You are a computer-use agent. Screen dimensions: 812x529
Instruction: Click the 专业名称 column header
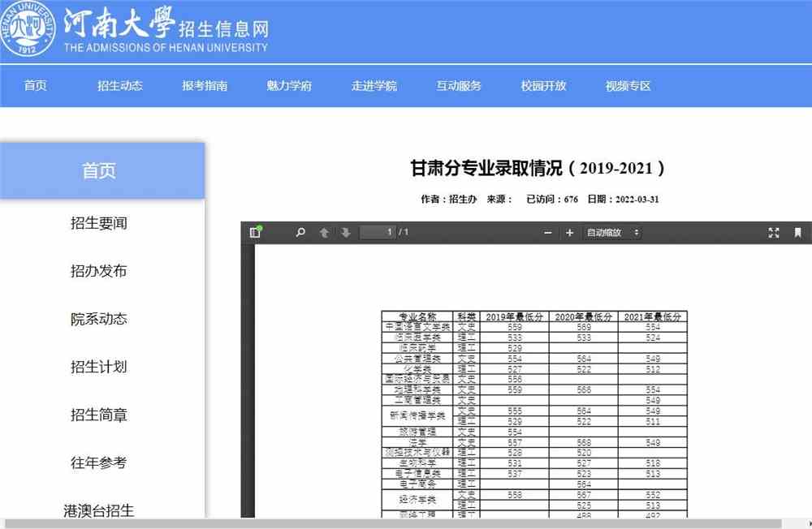tap(417, 316)
